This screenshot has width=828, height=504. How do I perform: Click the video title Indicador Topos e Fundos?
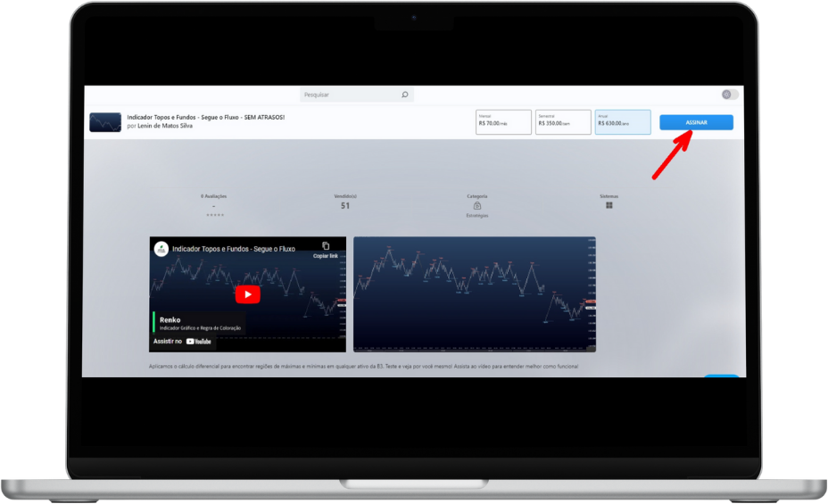coord(234,249)
